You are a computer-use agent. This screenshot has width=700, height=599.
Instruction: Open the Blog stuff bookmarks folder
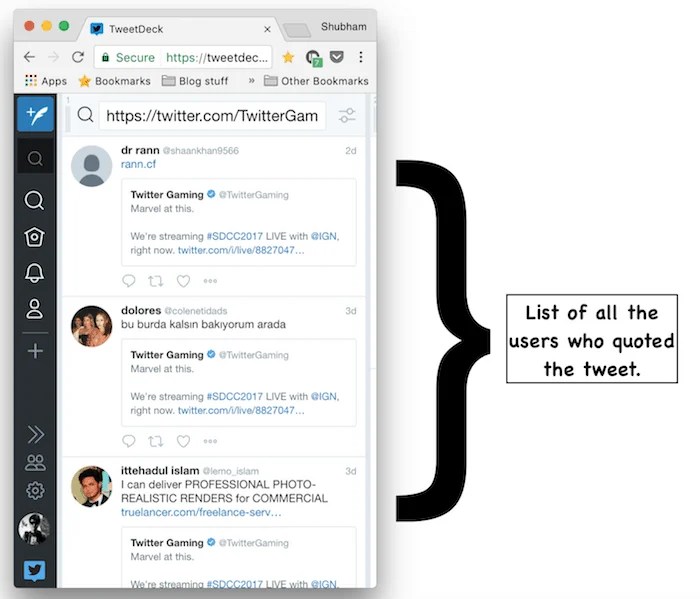tap(195, 81)
